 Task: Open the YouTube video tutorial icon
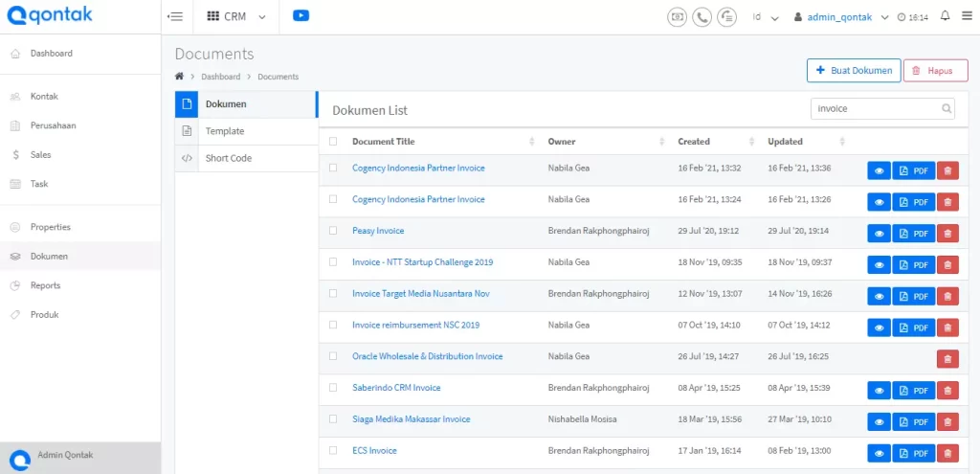pyautogui.click(x=301, y=16)
